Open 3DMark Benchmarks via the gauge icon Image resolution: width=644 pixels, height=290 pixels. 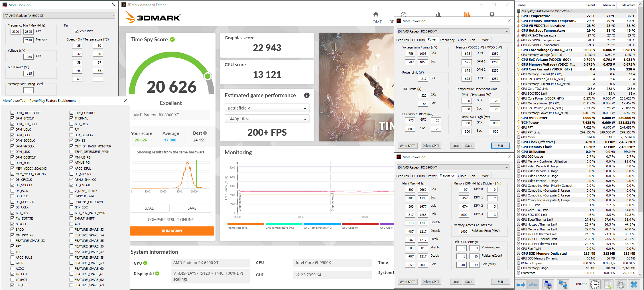pos(404,14)
